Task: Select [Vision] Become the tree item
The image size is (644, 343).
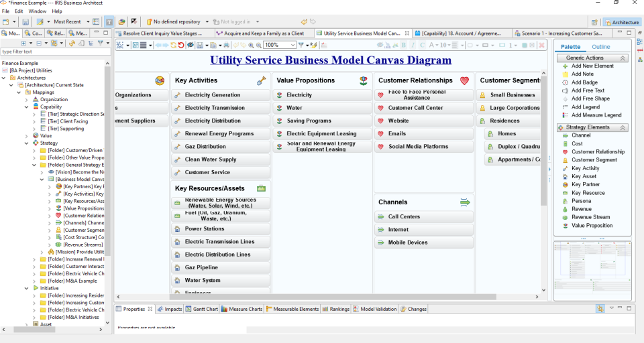Action: tap(76, 172)
